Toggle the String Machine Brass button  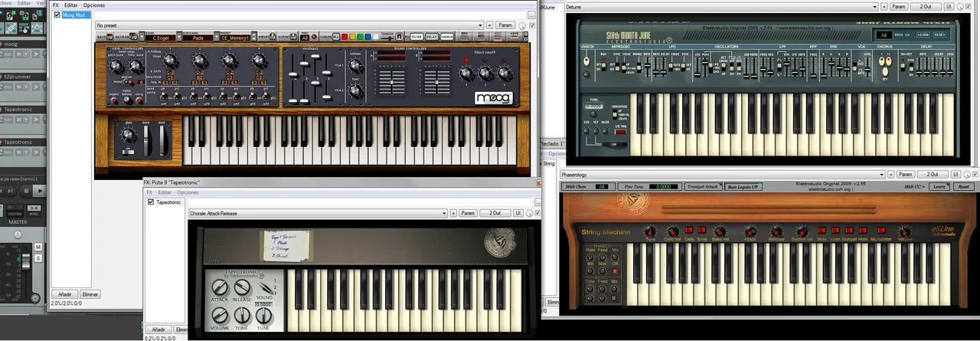tap(701, 230)
